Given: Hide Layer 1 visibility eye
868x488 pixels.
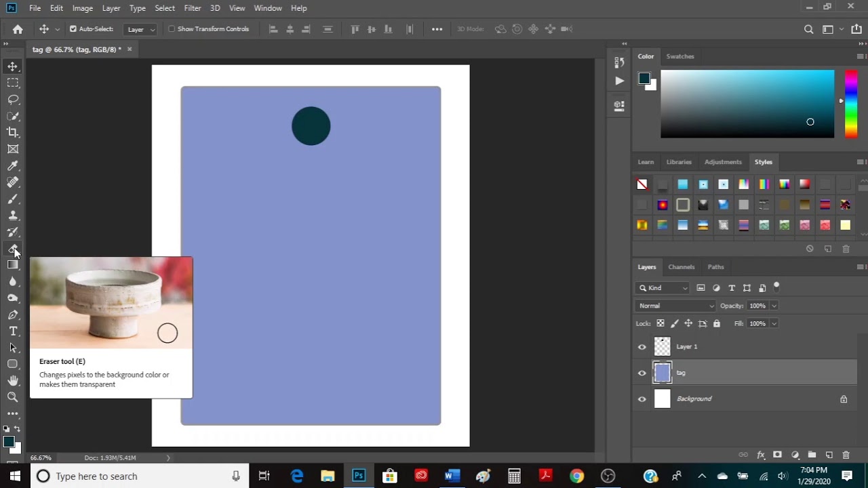Looking at the screenshot, I should click(x=642, y=347).
